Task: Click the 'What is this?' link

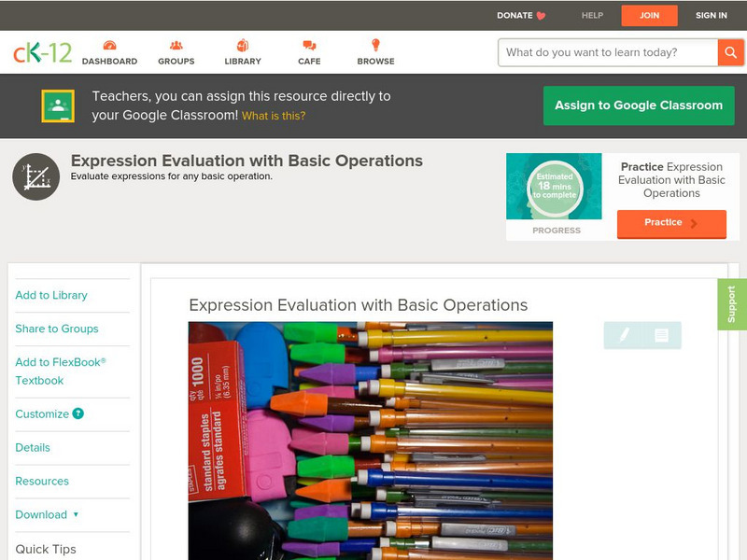Action: coord(274,116)
